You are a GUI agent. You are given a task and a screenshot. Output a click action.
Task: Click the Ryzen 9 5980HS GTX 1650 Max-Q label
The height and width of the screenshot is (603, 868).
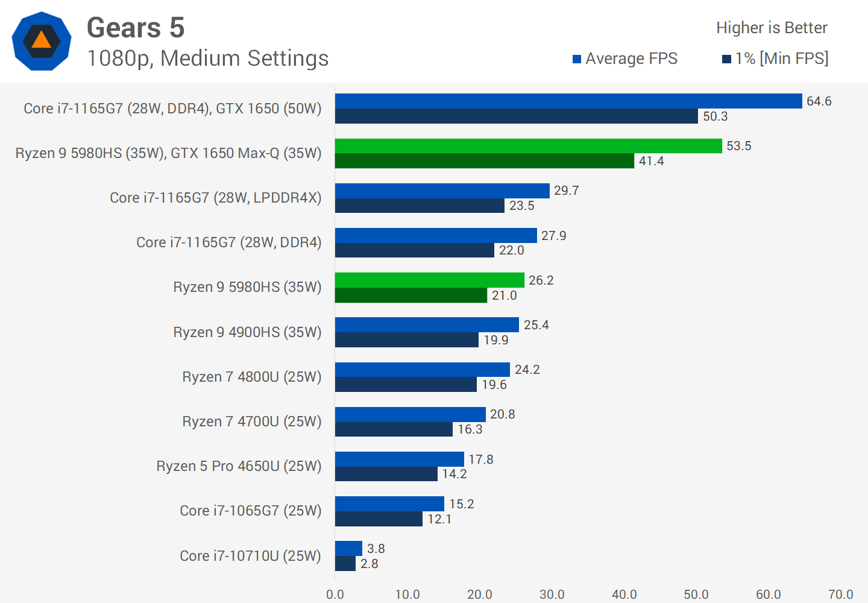click(169, 153)
